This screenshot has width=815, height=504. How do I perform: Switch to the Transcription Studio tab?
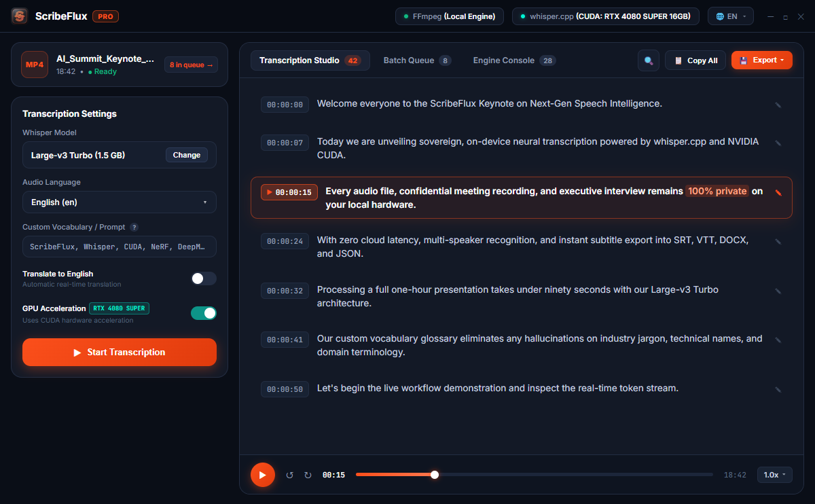coord(310,60)
